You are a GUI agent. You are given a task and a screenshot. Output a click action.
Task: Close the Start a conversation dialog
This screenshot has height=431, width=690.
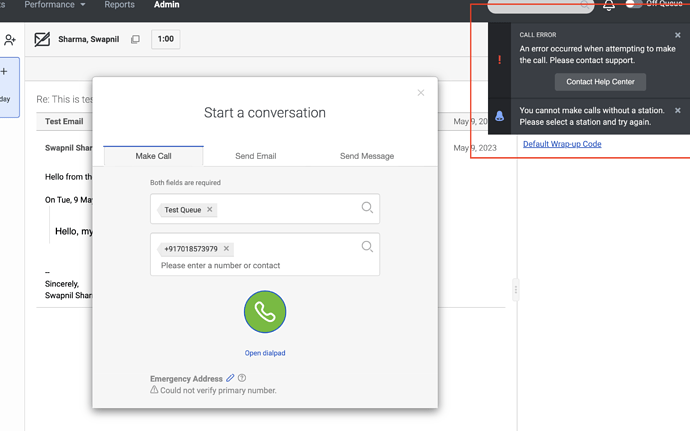pyautogui.click(x=421, y=92)
